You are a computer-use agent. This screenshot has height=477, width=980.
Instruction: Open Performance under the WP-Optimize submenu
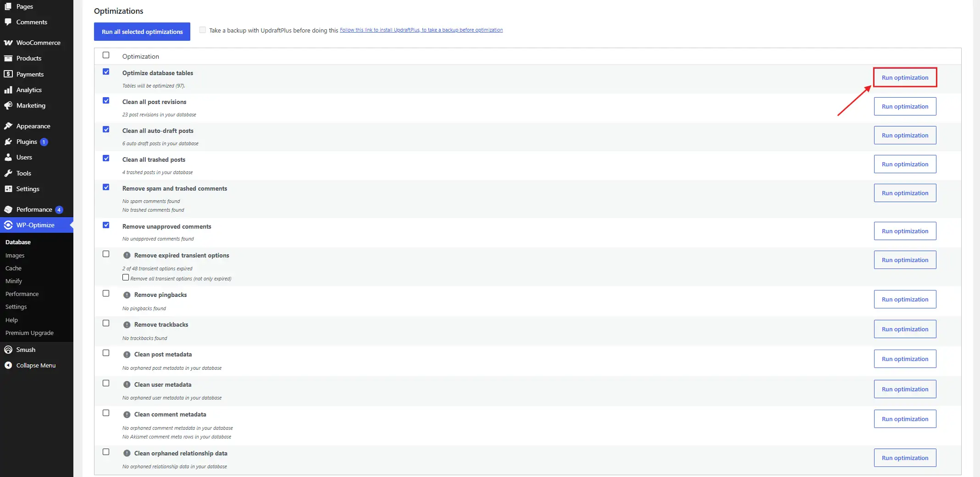22,294
